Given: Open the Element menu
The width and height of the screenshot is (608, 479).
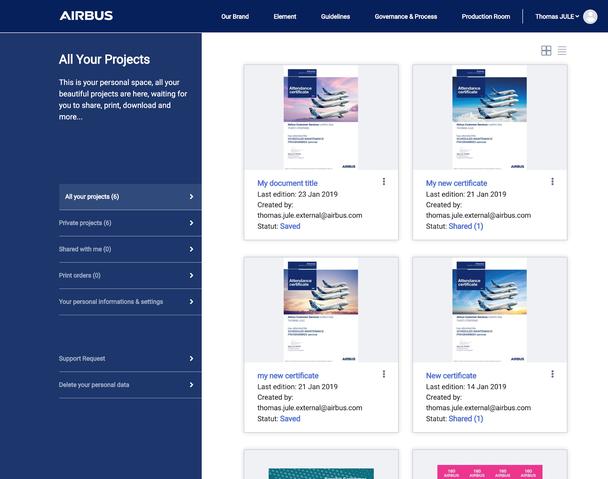Looking at the screenshot, I should click(285, 17).
